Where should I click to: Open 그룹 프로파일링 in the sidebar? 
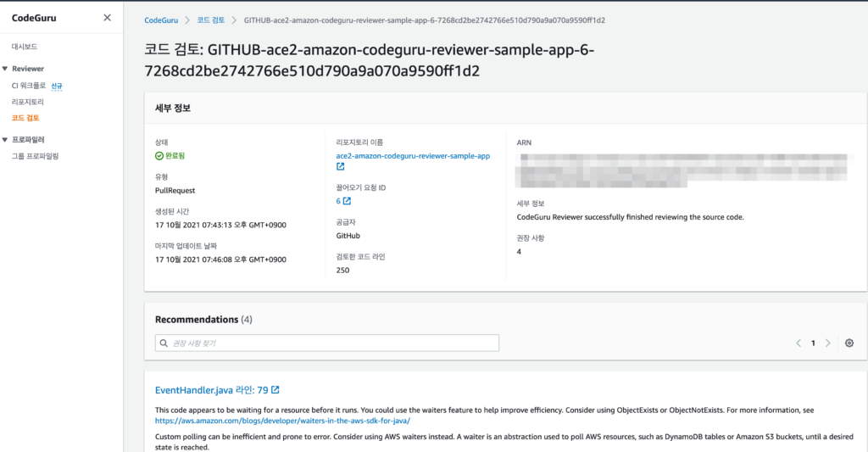(x=36, y=156)
